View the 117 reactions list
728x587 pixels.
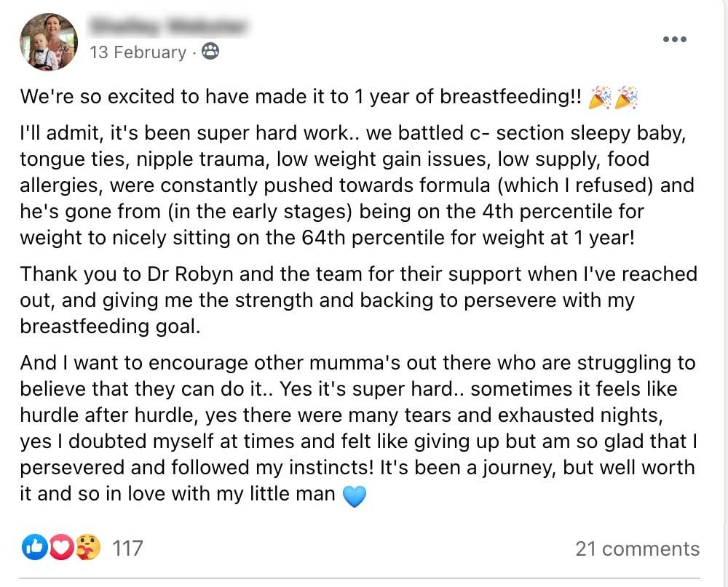[127, 548]
